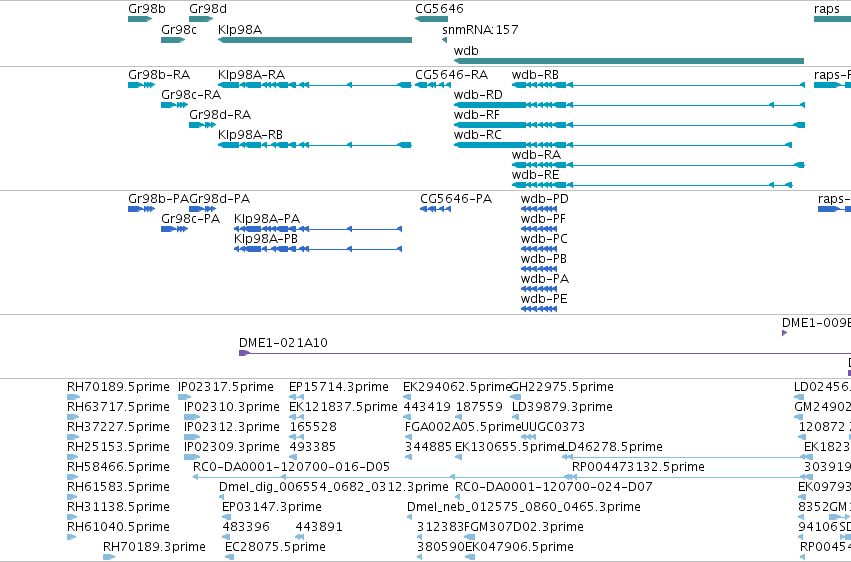Select the Gr98b-RA transcript

142,85
